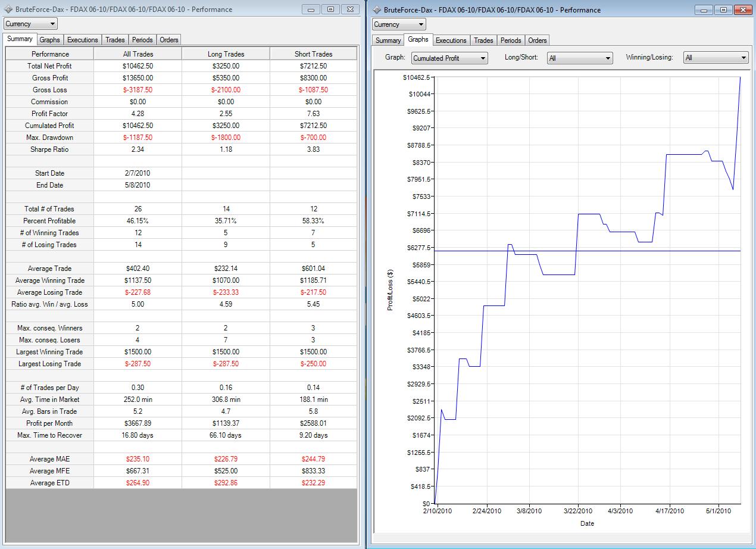Screen dimensions: 756x549
Task: Select Average MAE value $235.10
Action: click(138, 458)
